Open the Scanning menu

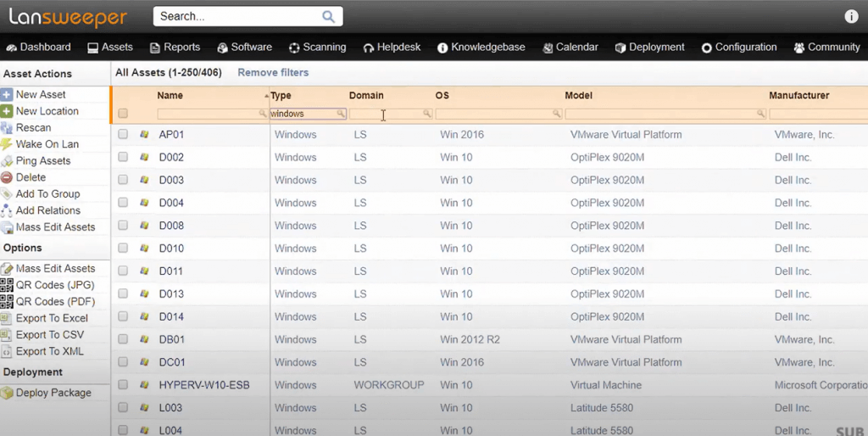318,48
